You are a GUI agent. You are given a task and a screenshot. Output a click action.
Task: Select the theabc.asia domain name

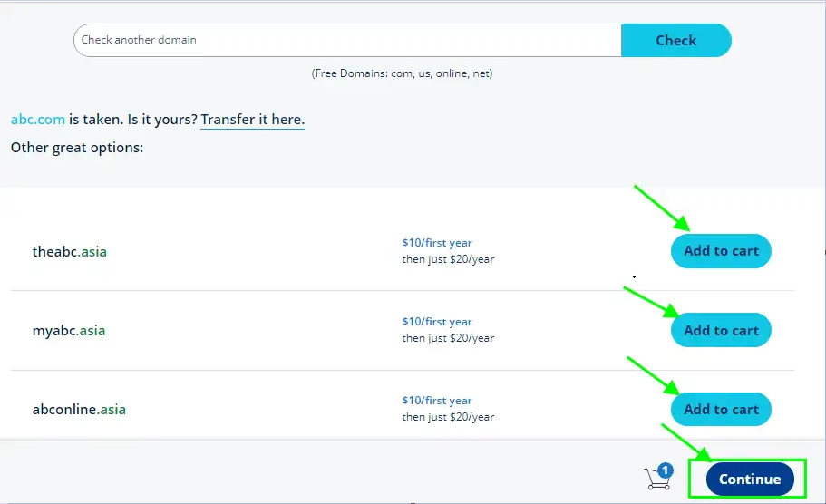[x=70, y=252]
